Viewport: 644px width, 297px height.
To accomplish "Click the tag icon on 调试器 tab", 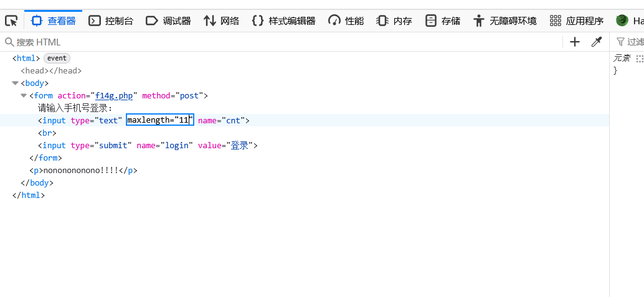I will [151, 21].
